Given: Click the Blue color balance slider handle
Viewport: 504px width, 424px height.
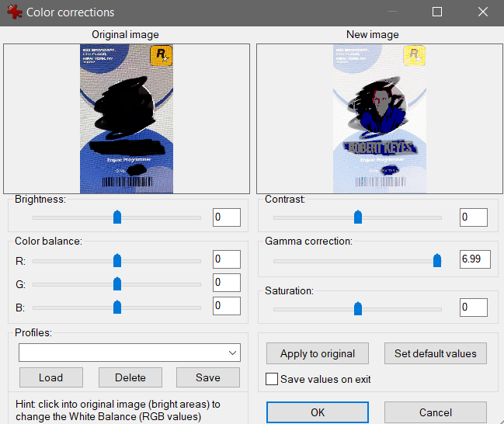Looking at the screenshot, I should (117, 307).
